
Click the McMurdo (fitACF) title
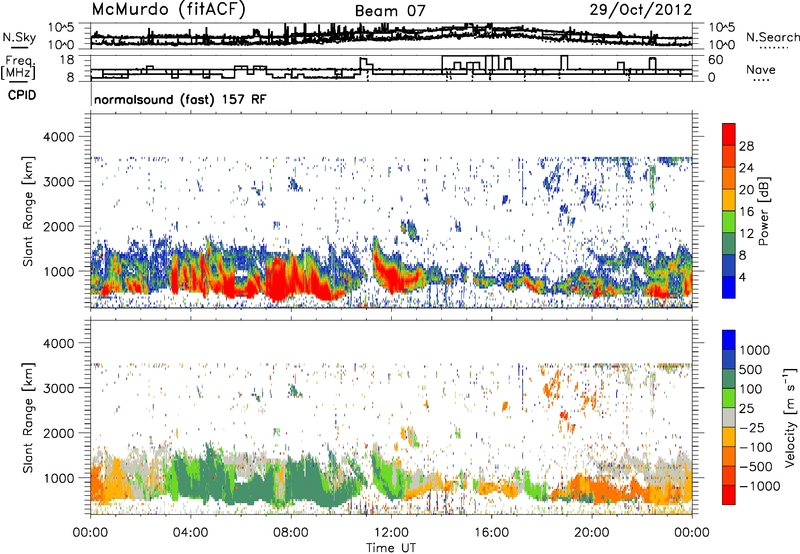[168, 10]
